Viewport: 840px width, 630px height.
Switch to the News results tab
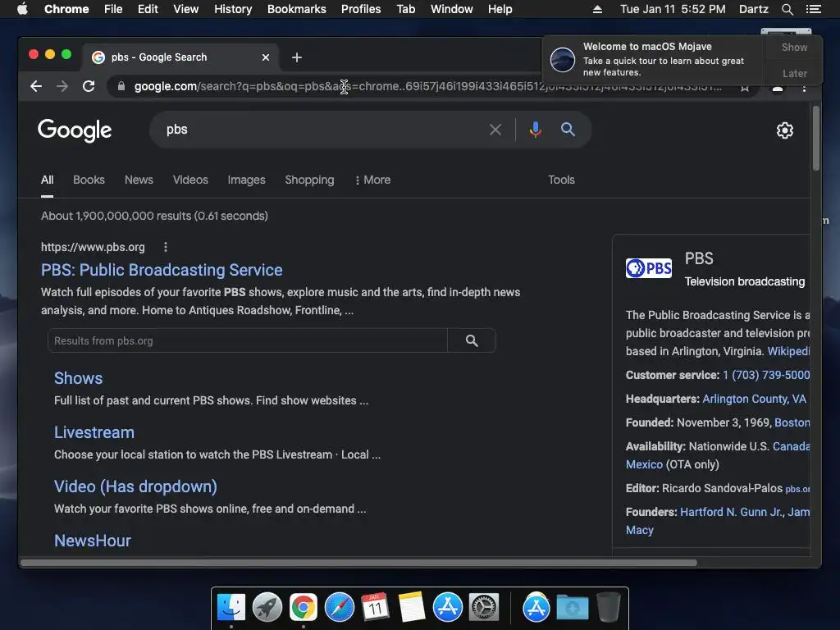tap(139, 180)
